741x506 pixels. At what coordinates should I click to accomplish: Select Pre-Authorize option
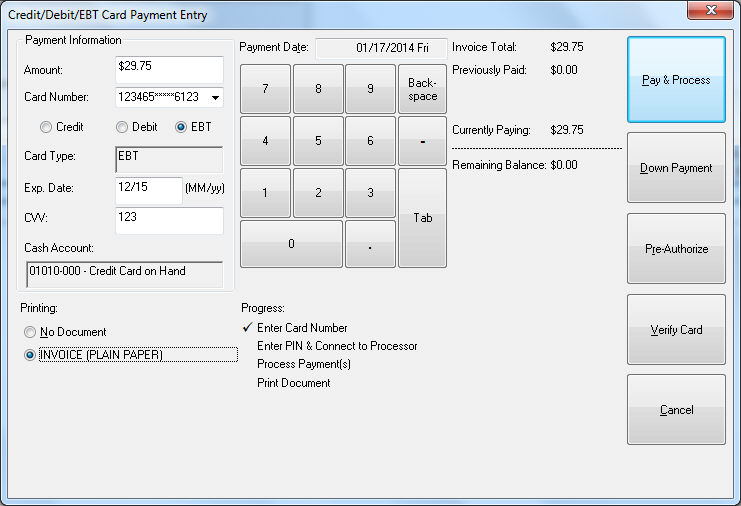pyautogui.click(x=676, y=249)
